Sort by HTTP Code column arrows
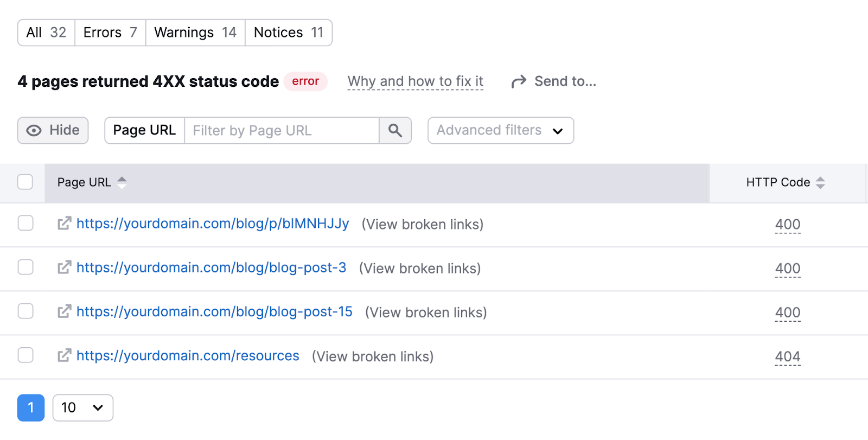This screenshot has height=440, width=868. 820,182
